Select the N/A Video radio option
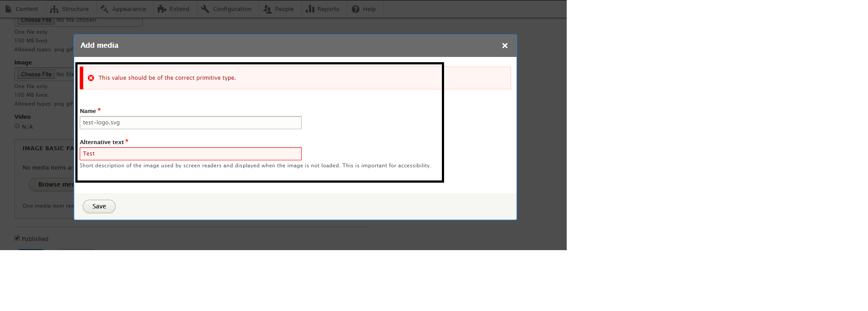The height and width of the screenshot is (311, 868). (x=17, y=126)
